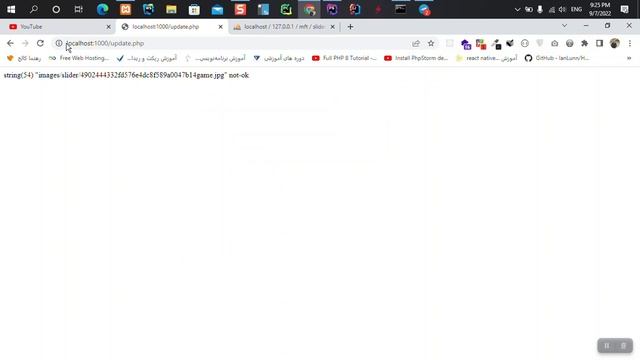This screenshot has width=640, height=360.
Task: Open the faded-icon Persian programming bookmark
Action: [215, 58]
